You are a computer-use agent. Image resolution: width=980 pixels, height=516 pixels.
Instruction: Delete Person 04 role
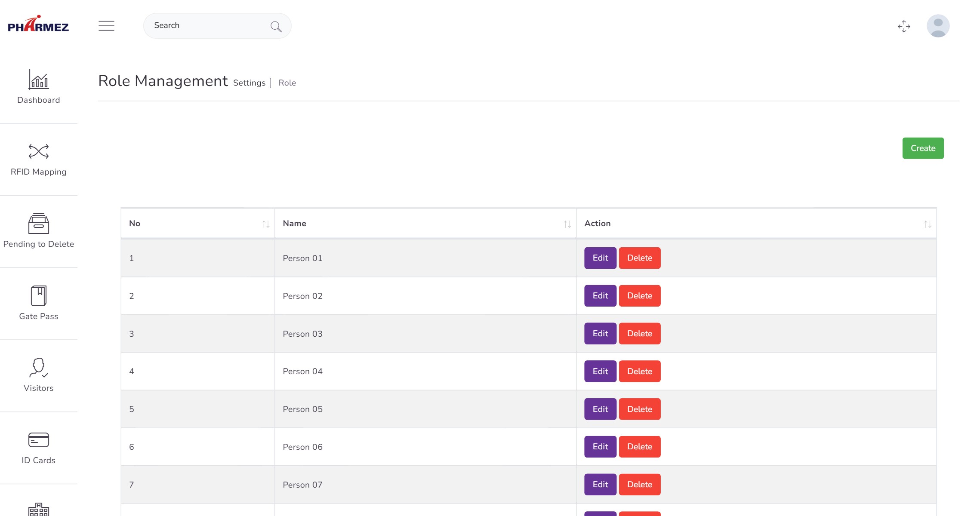[x=640, y=371]
